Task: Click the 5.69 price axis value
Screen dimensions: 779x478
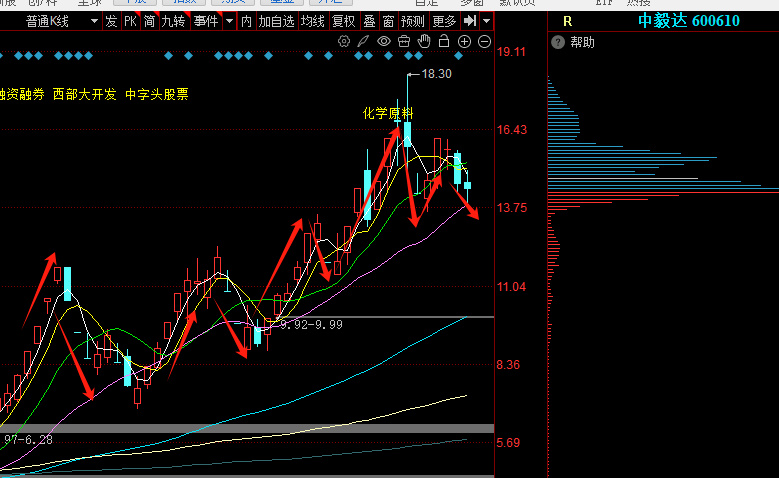Action: 508,443
